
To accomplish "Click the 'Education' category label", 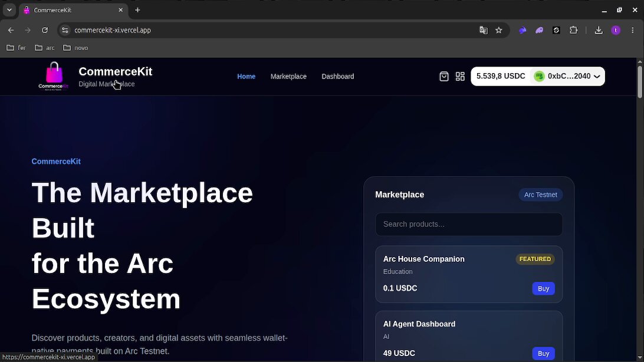I will point(397,272).
